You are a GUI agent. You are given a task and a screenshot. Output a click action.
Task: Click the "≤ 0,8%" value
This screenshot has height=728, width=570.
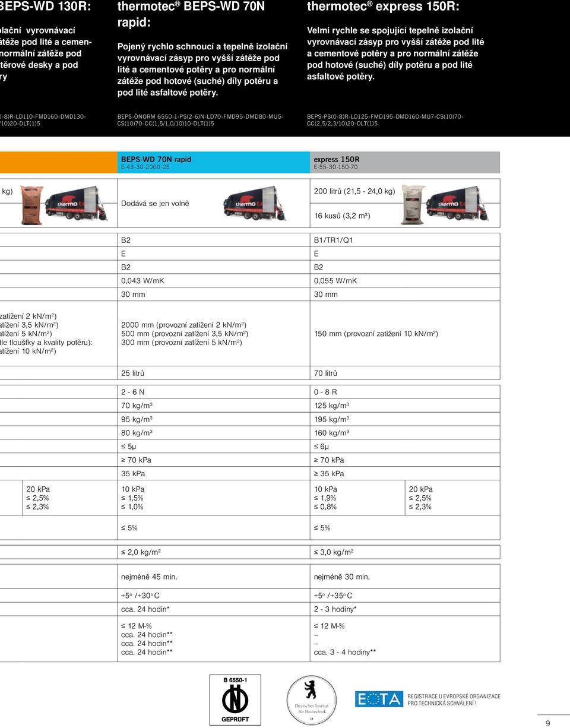325,507
